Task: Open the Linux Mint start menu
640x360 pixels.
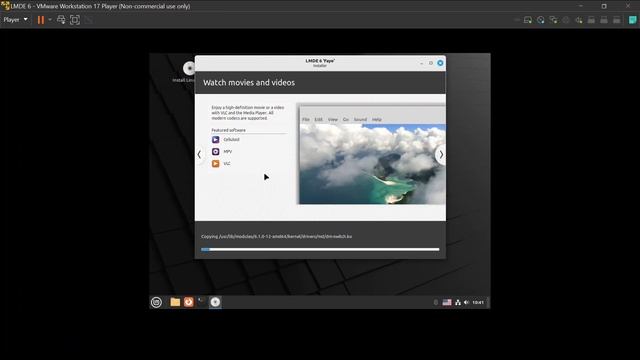Action: tap(156, 302)
